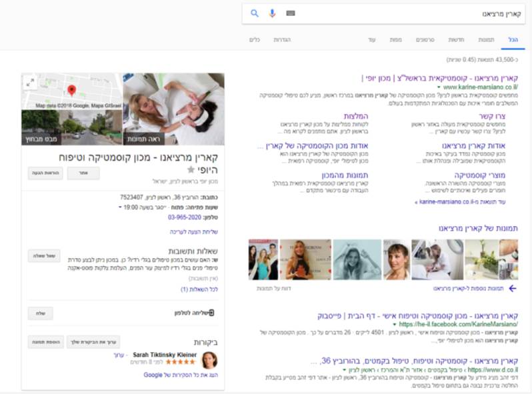Click the אתר website button
532x394 pixels.
83,173
